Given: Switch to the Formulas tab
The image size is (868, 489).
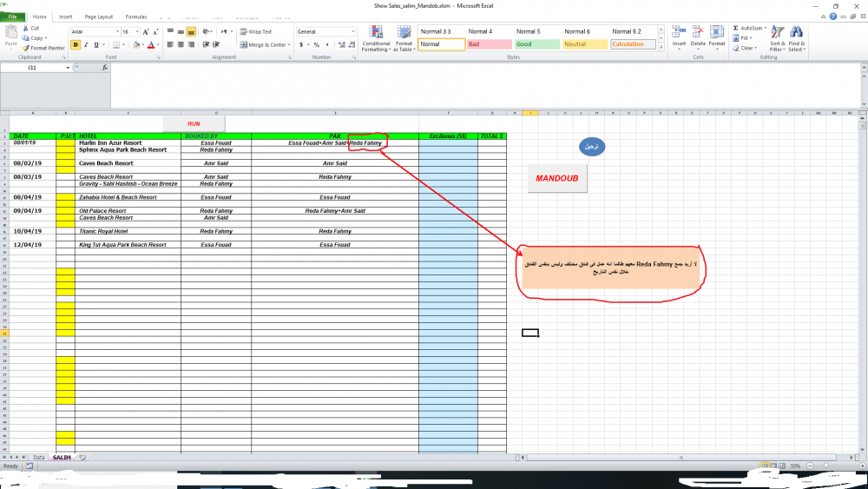Looking at the screenshot, I should click(x=136, y=17).
